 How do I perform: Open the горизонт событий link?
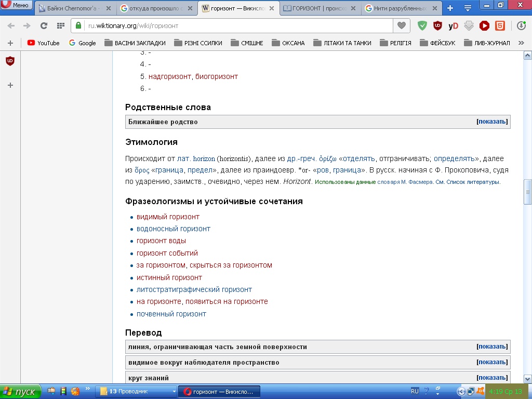(167, 254)
